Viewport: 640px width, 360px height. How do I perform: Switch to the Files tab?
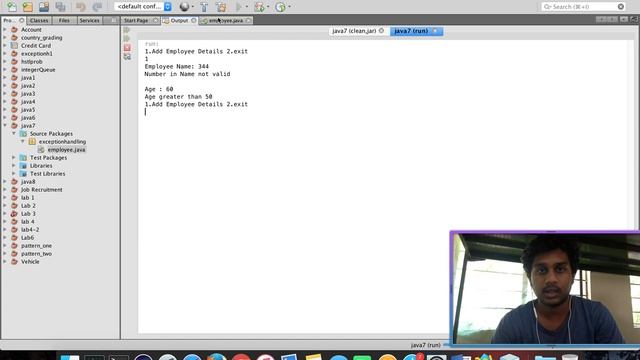[64, 20]
